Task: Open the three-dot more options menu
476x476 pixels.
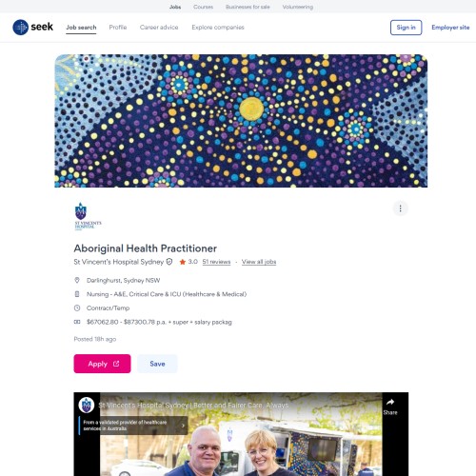Action: 400,208
